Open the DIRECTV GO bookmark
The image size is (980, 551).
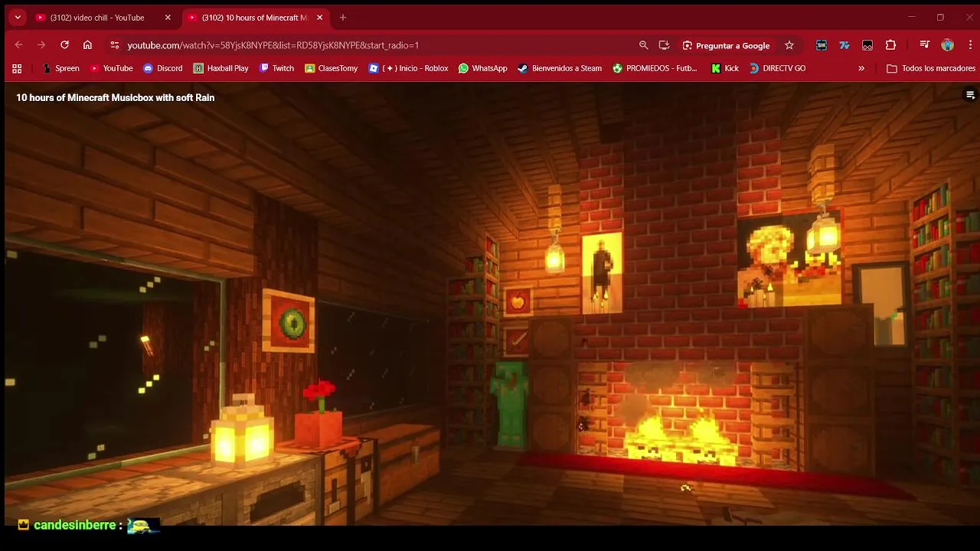click(x=777, y=68)
